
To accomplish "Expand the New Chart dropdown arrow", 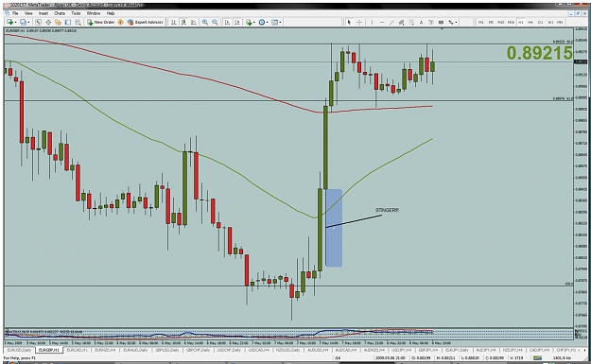I will [15, 23].
